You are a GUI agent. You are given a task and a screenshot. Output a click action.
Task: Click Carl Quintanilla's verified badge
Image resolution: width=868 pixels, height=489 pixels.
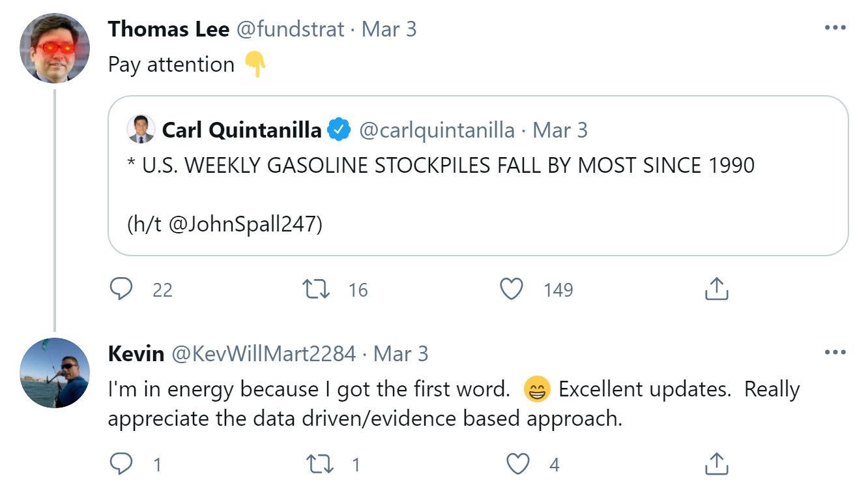(x=338, y=130)
